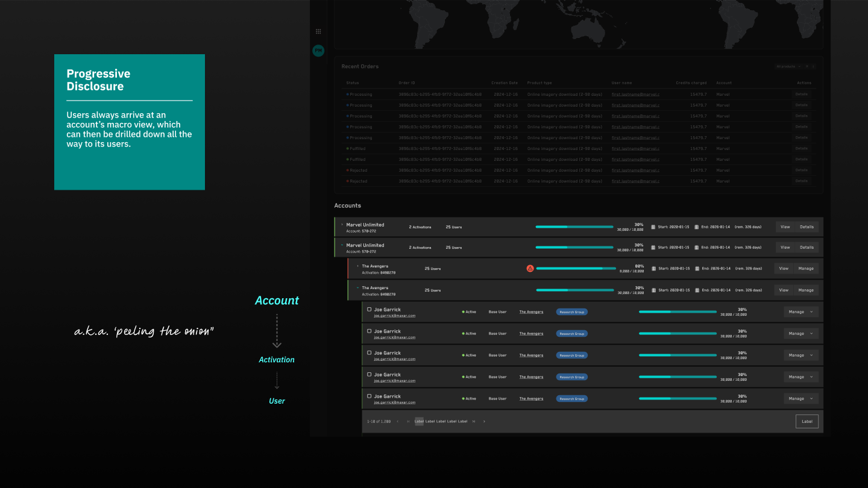The image size is (868, 488).
Task: Open The Avengers link in first Joe Garrick row
Action: (531, 312)
